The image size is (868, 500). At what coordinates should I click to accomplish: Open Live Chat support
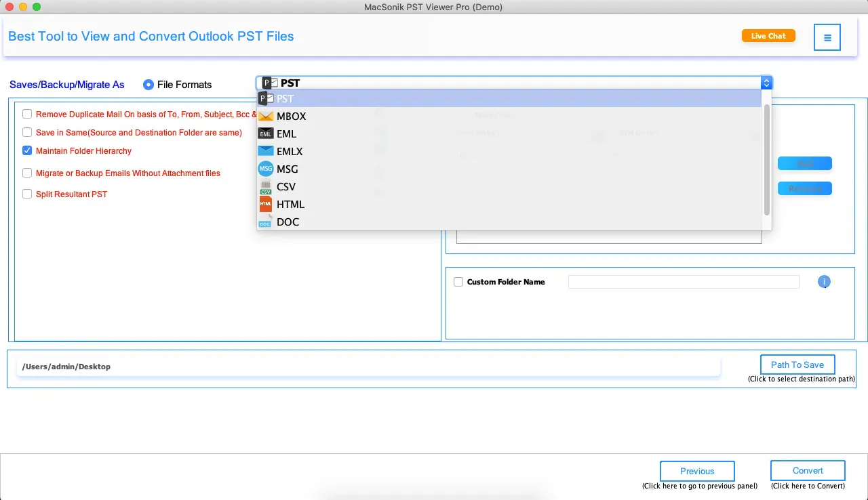coord(768,36)
